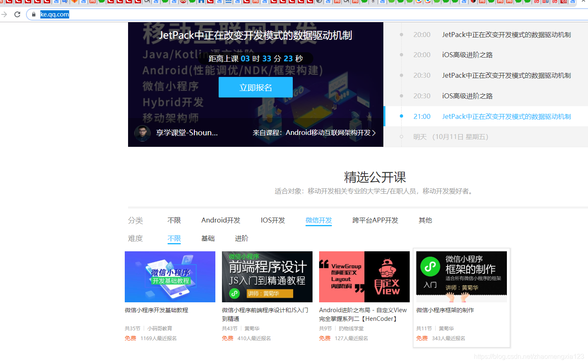Click the 距离上课 countdown timer
This screenshot has height=364, width=588.
pyautogui.click(x=256, y=58)
